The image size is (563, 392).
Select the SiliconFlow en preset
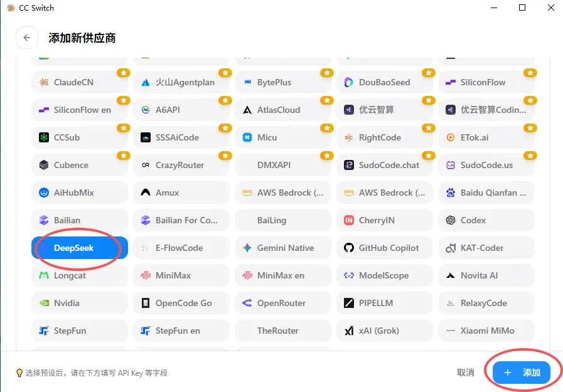click(x=80, y=110)
